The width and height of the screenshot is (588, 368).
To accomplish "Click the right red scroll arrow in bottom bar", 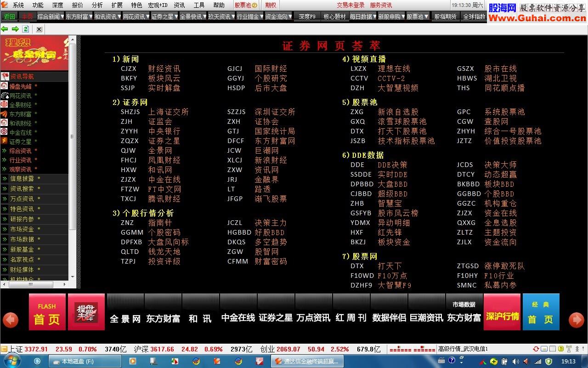I will click(576, 320).
